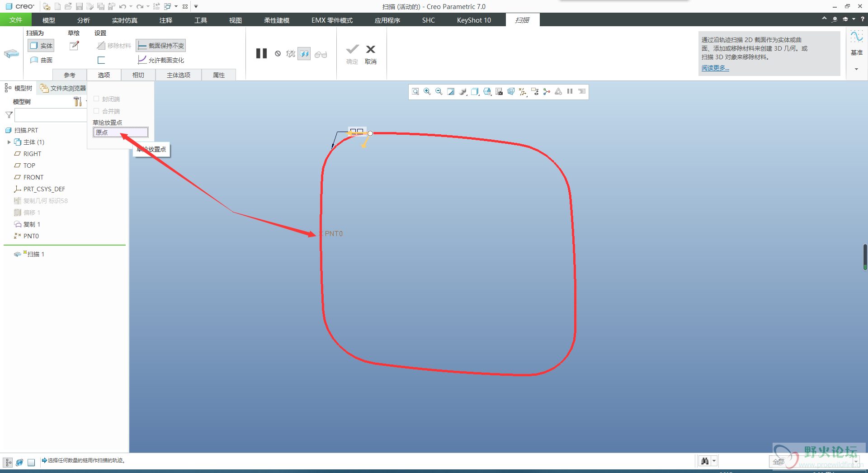The image size is (868, 473).
Task: Open the 主体选项 body options tab
Action: click(179, 75)
